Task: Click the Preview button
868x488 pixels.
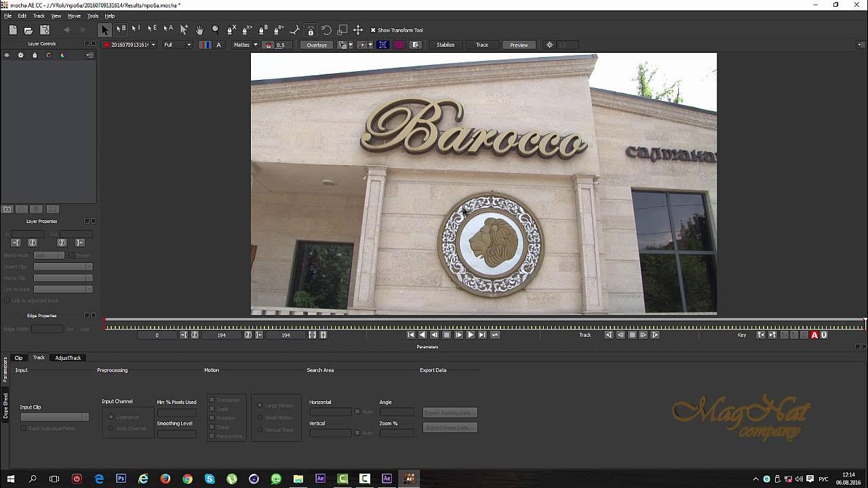Action: [x=519, y=45]
